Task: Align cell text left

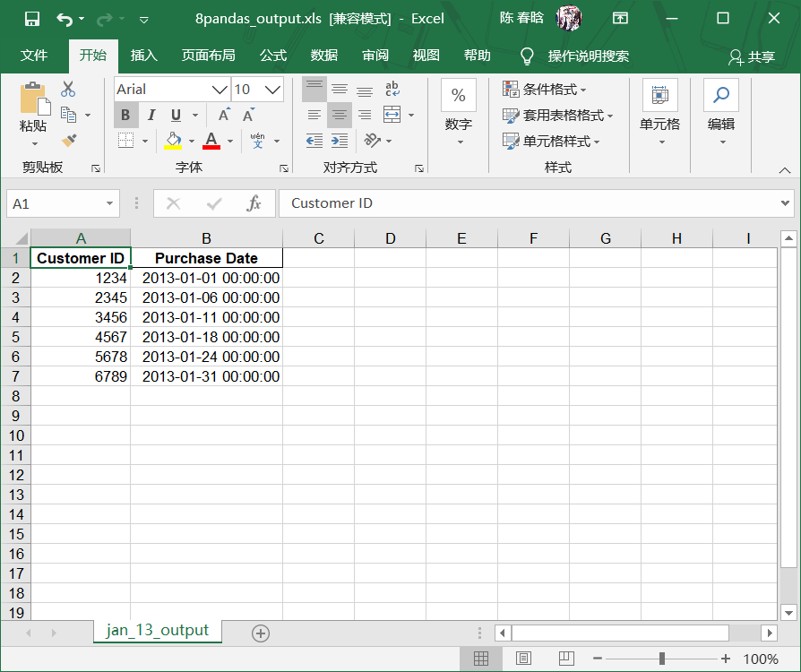Action: click(314, 115)
